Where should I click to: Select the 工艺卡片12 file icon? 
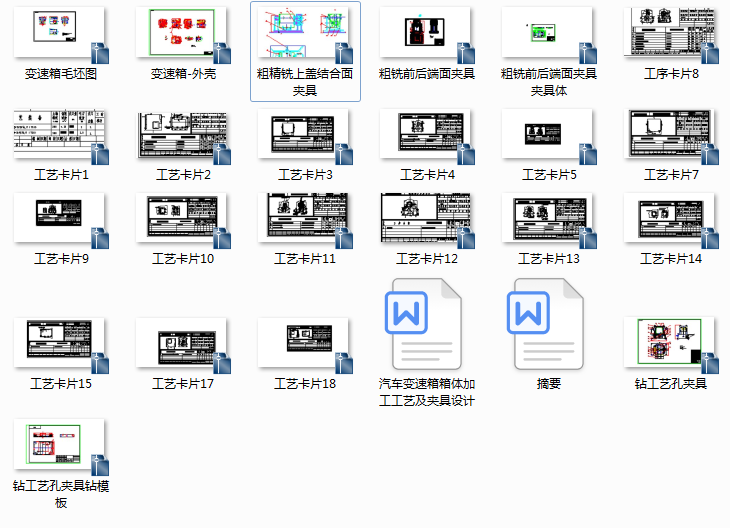point(426,219)
